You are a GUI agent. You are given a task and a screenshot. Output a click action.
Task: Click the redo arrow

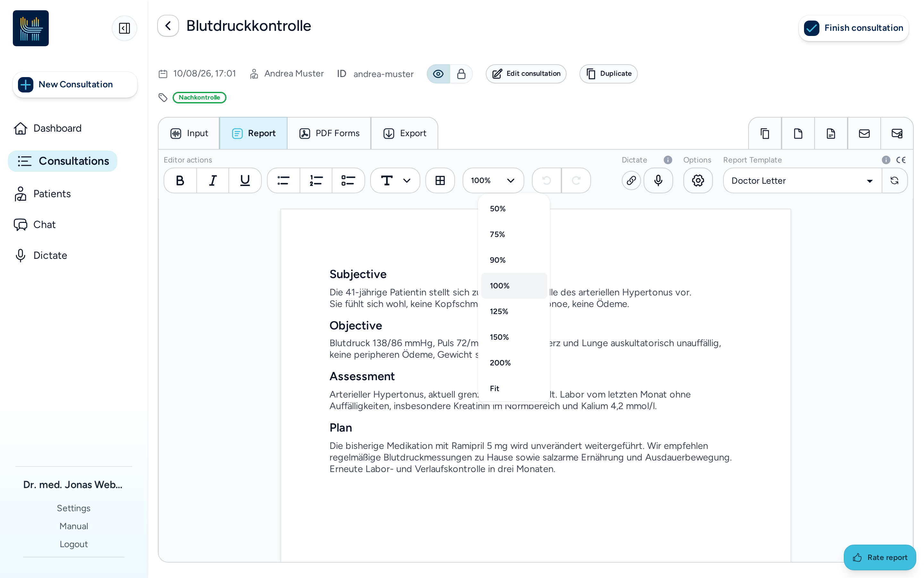[576, 180]
